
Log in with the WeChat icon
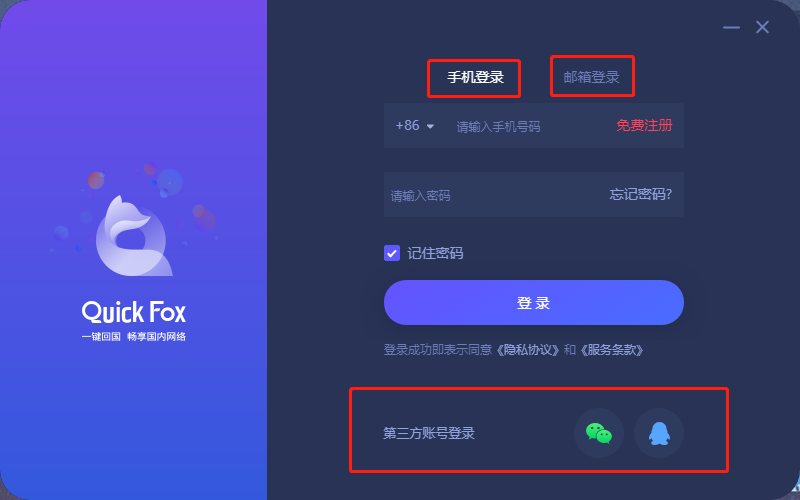(598, 433)
